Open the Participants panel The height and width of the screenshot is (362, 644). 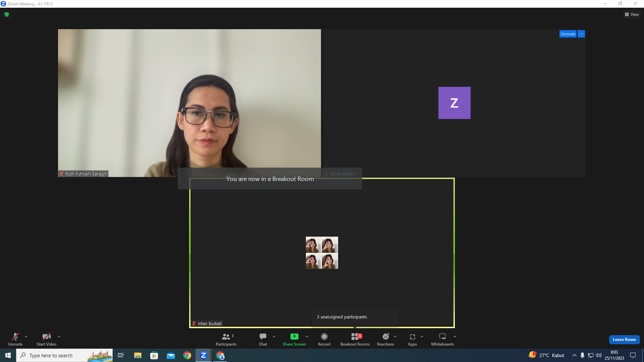(226, 339)
